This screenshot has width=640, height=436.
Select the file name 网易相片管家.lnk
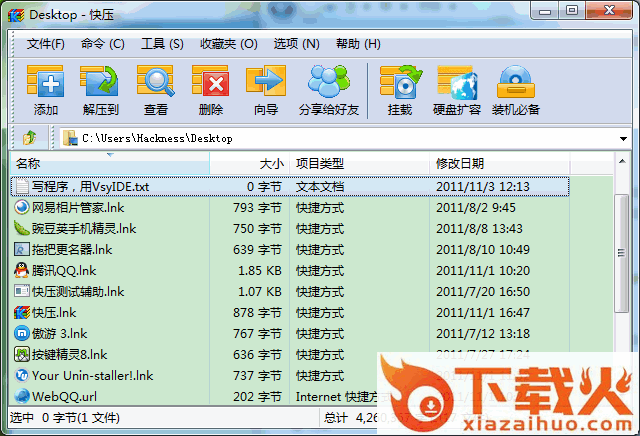pos(78,207)
